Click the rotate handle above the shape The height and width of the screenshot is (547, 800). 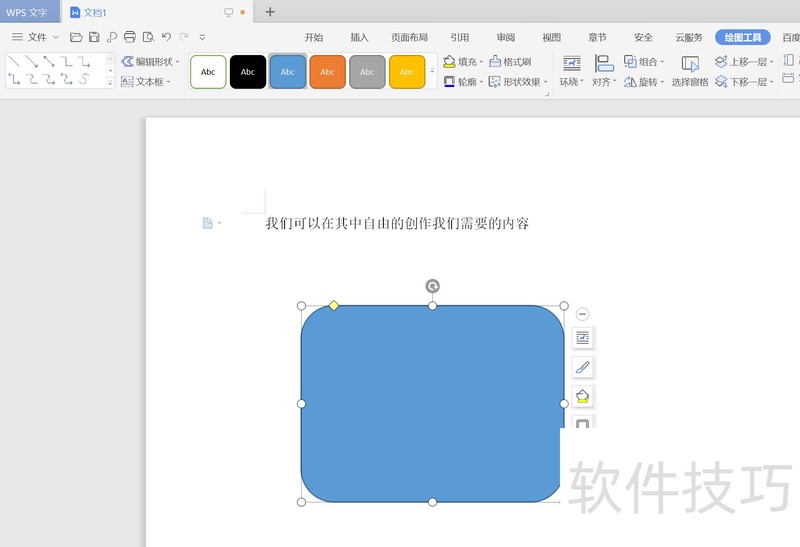[433, 286]
